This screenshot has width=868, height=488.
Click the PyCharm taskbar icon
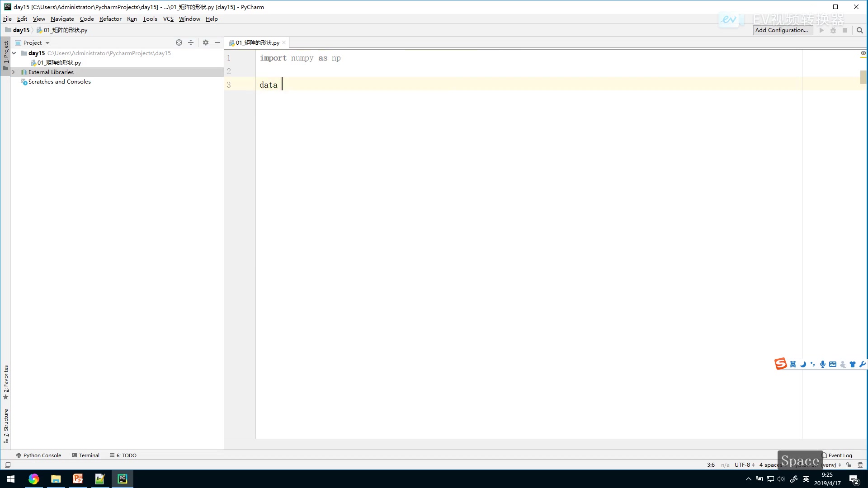pyautogui.click(x=122, y=479)
